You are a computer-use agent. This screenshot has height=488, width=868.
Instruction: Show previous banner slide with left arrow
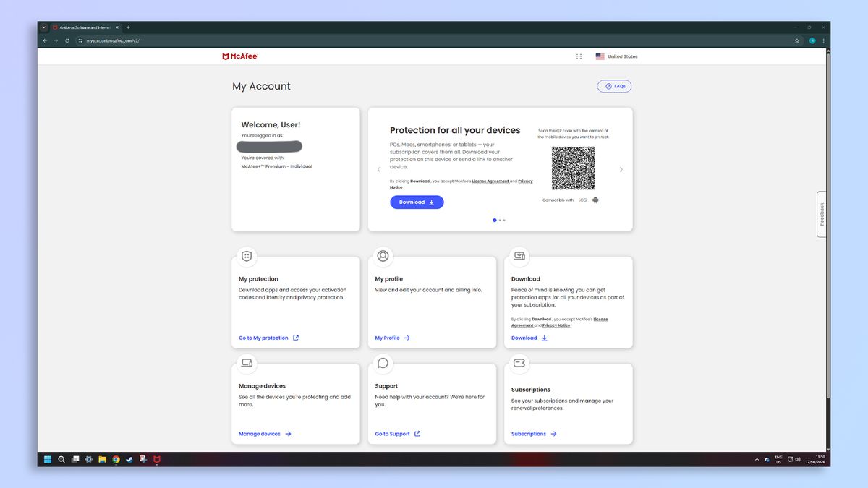click(379, 170)
